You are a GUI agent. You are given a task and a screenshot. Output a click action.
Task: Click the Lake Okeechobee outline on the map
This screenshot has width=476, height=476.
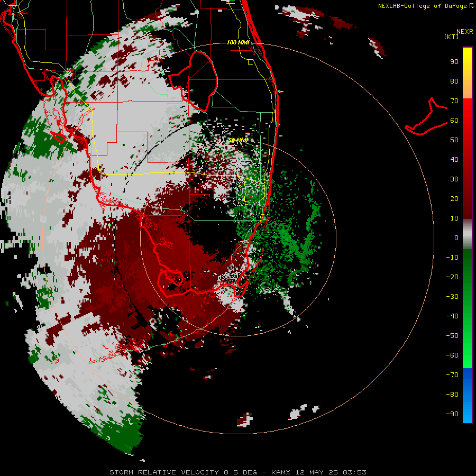(193, 81)
